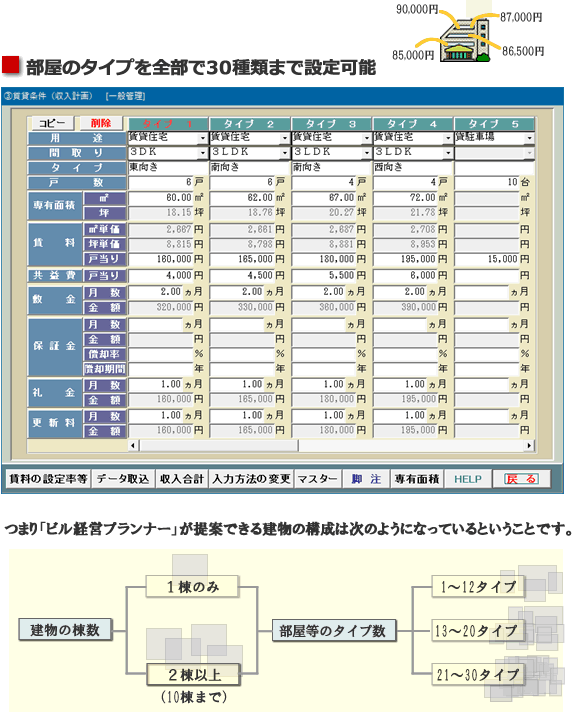Click the scrollbar right arrow
The height and width of the screenshot is (712, 572).
(x=529, y=445)
